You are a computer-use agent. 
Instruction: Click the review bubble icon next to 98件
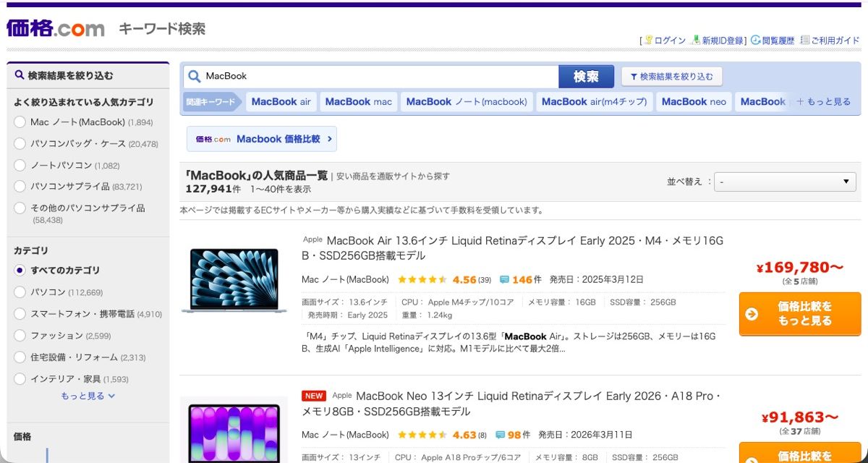(x=501, y=435)
